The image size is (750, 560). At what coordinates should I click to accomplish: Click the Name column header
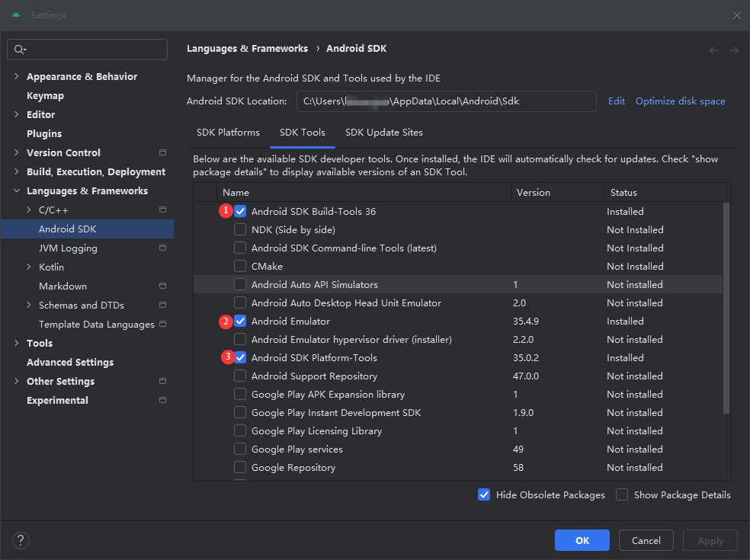[364, 192]
